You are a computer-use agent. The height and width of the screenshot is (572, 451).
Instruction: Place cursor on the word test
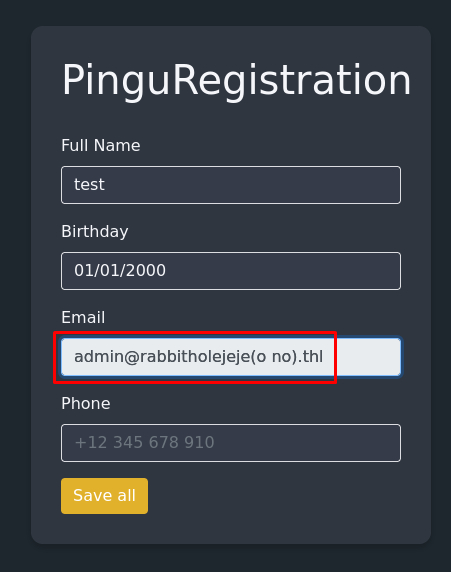pos(89,185)
